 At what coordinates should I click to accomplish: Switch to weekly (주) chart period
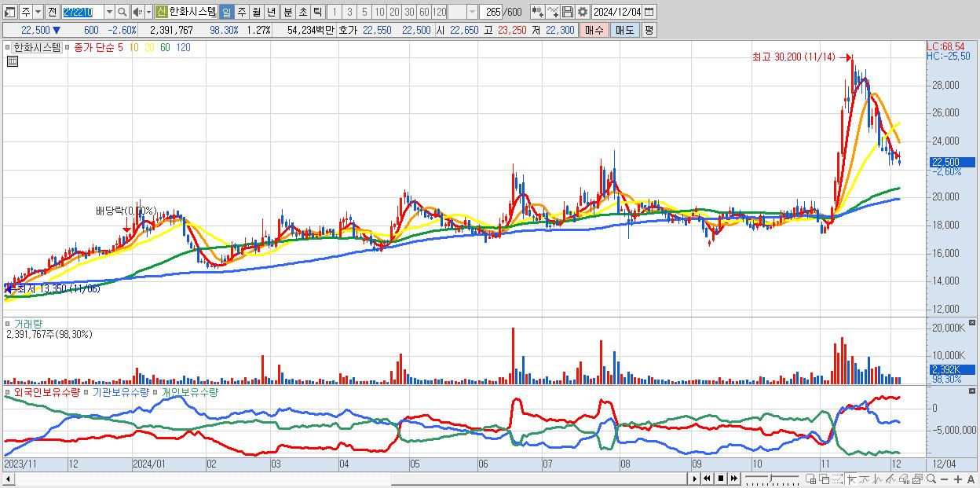point(241,12)
